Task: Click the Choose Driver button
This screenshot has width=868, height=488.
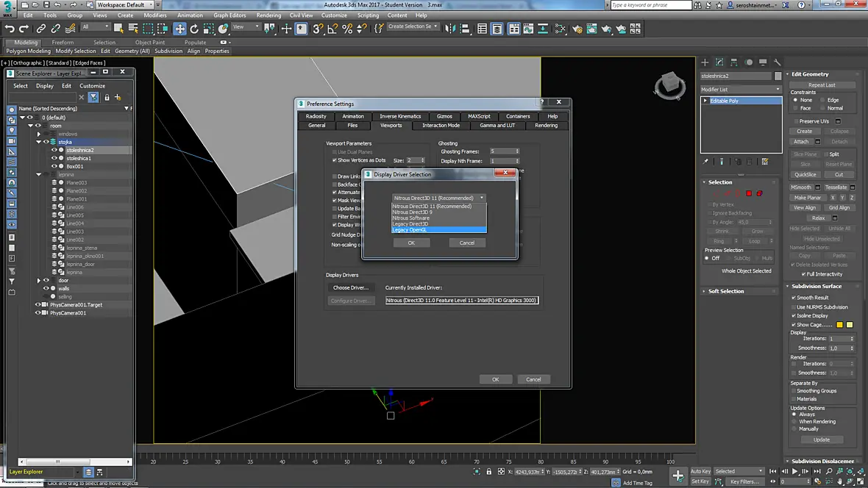Action: (x=350, y=287)
